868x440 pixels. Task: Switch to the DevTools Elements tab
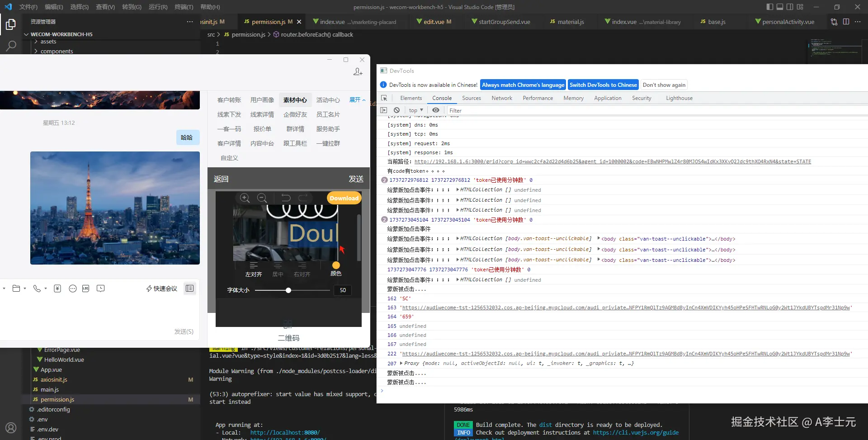coord(411,98)
